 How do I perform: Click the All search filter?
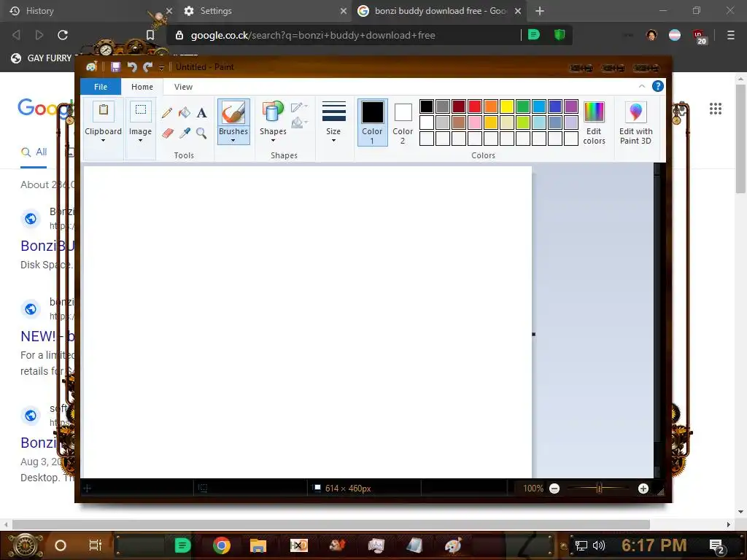click(34, 152)
